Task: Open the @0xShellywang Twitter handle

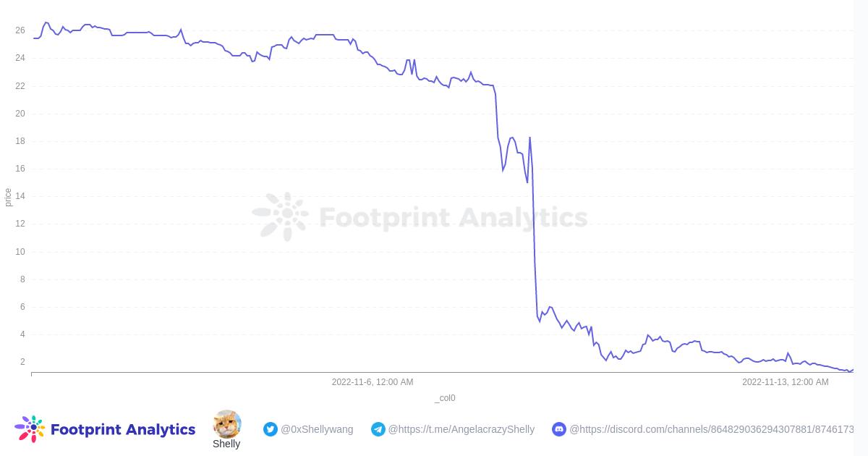Action: point(317,429)
